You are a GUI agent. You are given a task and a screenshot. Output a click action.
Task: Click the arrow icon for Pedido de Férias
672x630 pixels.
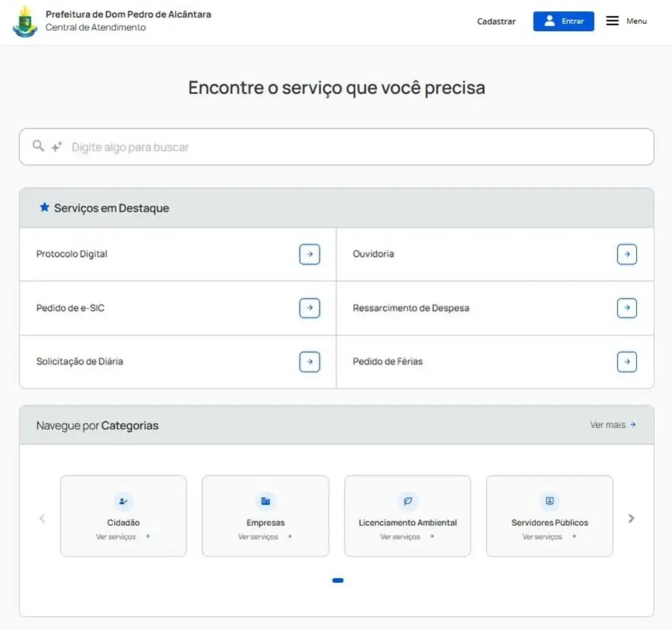point(627,361)
